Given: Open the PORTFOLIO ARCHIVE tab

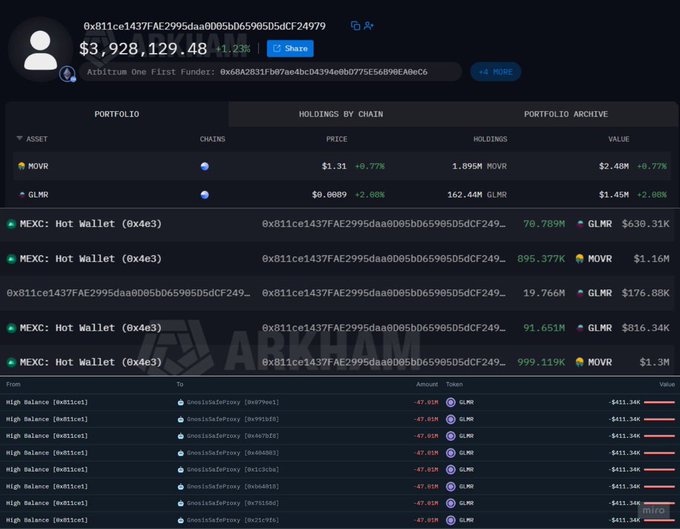Looking at the screenshot, I should (566, 114).
